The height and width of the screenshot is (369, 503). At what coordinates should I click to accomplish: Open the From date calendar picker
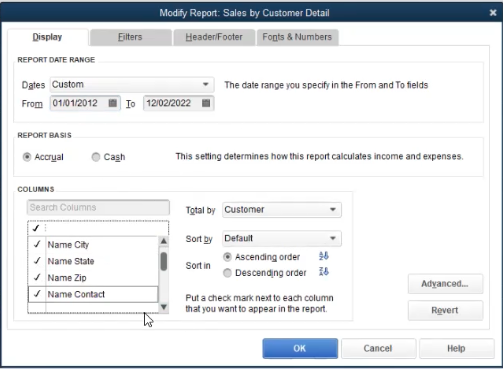[113, 103]
